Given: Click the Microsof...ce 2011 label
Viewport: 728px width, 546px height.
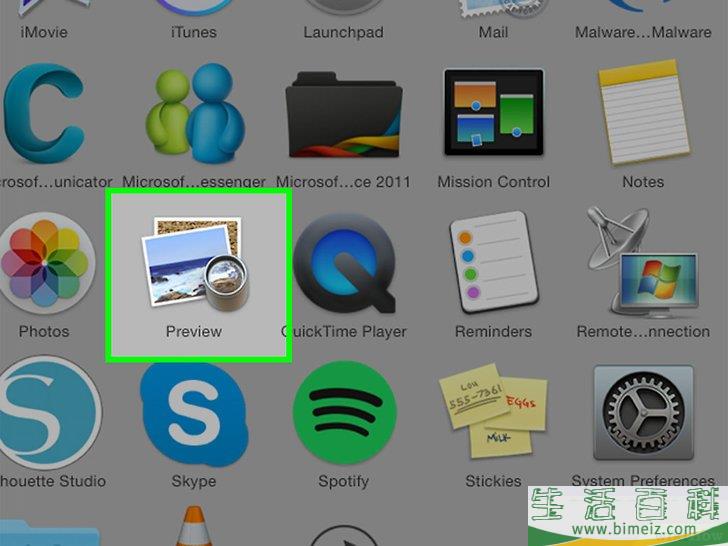Looking at the screenshot, I should tap(344, 182).
